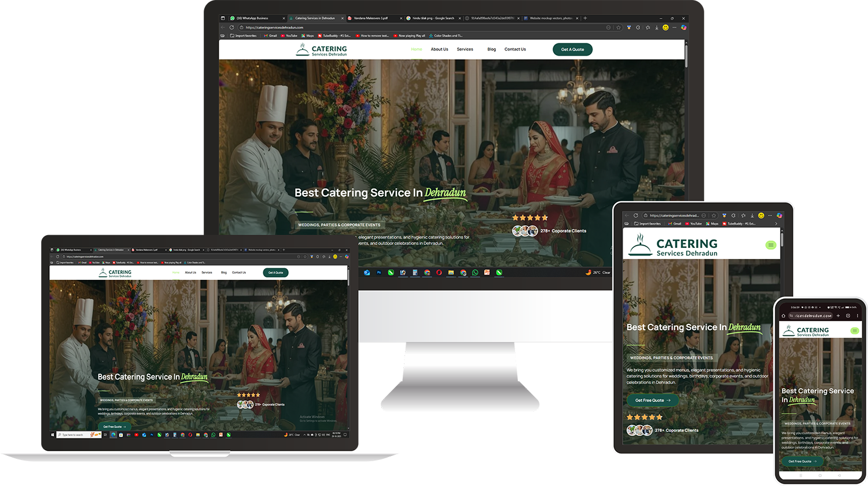
Task: Click refresh icon in the large monitor browser
Action: coord(231,27)
